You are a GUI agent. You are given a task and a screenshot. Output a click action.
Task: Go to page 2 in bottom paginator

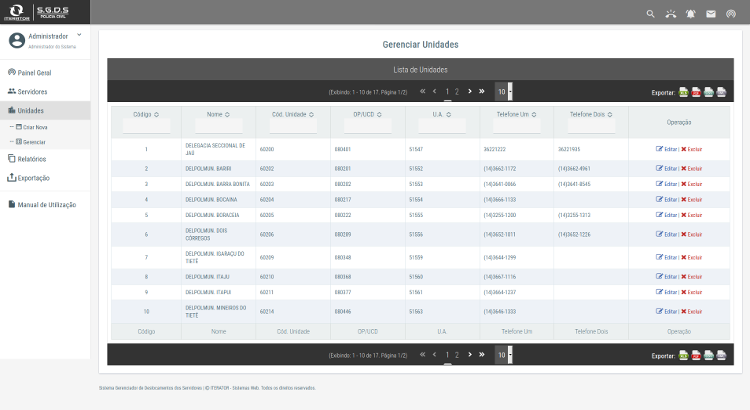point(457,355)
